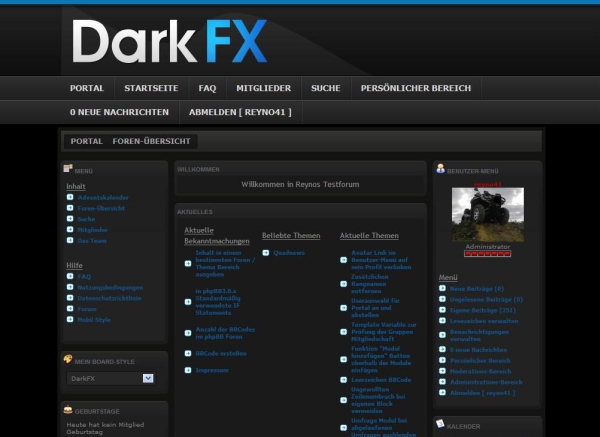Click the Menü panel header icon

68,170
